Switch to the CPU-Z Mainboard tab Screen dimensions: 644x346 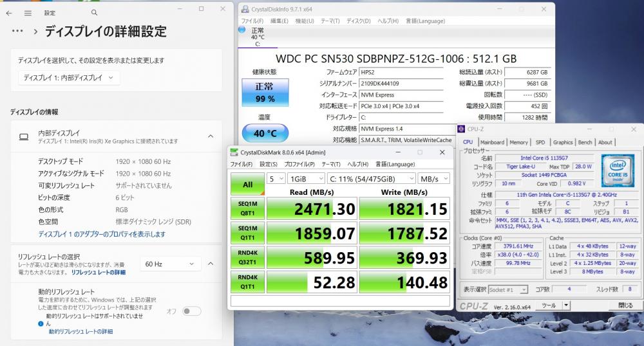(x=492, y=142)
